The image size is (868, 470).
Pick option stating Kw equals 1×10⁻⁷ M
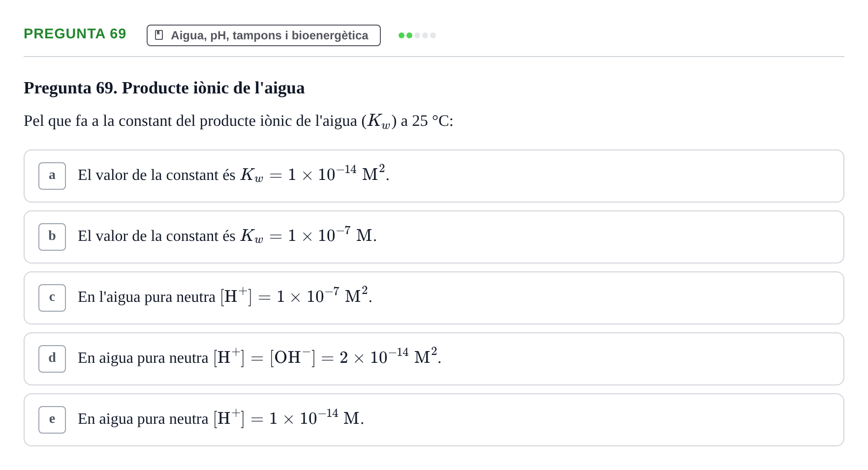coord(434,237)
